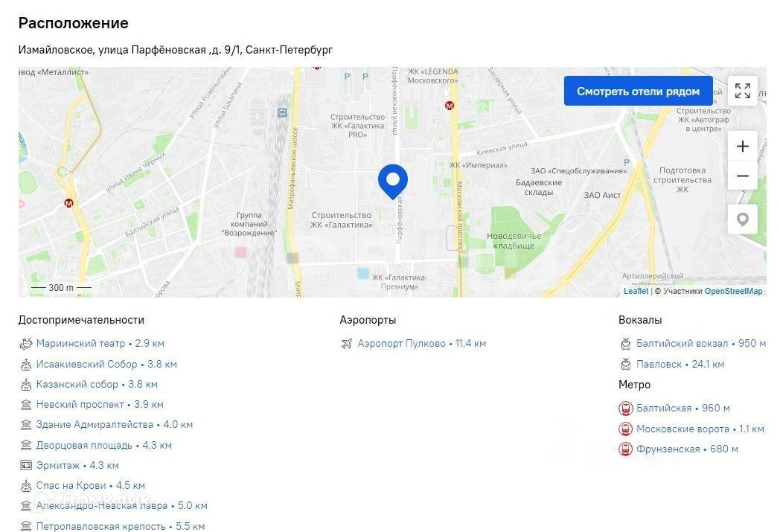This screenshot has height=532, width=780.
Task: Open the Leaflet attribution link
Action: (x=636, y=291)
